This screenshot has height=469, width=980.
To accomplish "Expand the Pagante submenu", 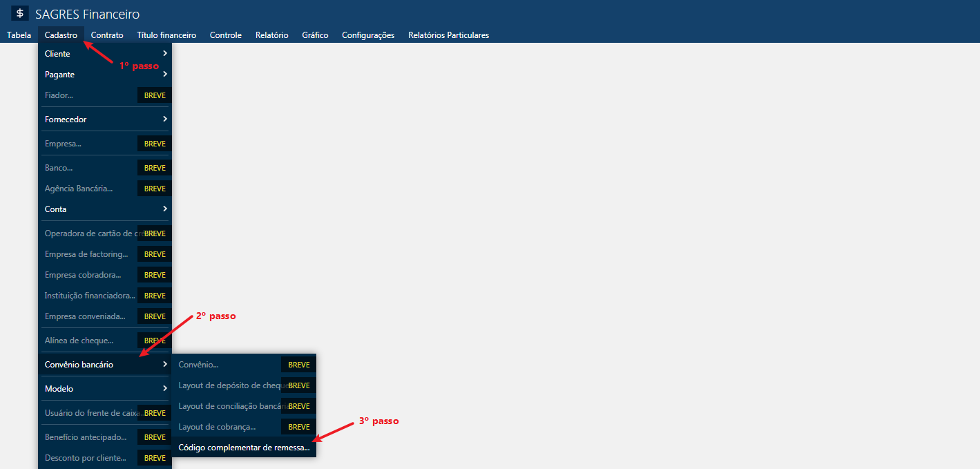I will point(105,75).
